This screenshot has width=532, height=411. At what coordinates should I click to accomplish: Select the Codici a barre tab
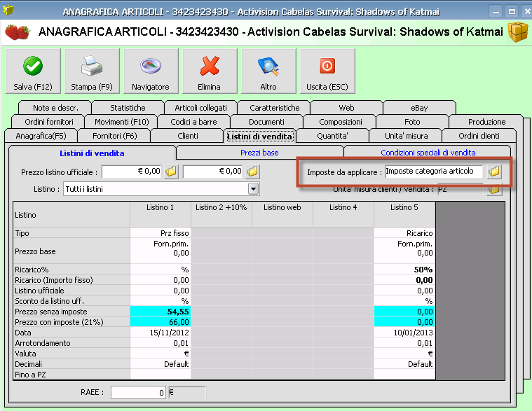pyautogui.click(x=193, y=122)
